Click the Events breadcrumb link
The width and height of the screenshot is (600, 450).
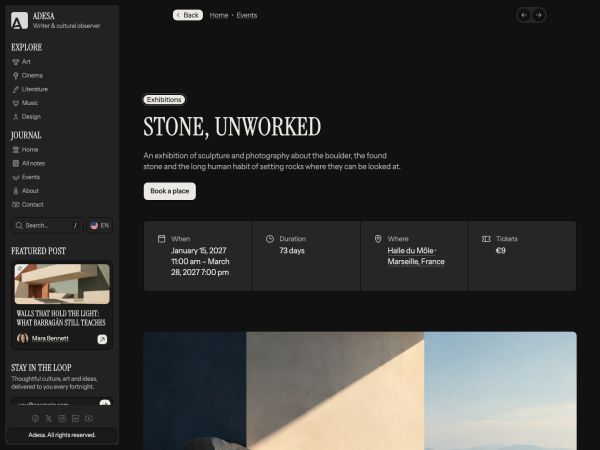(x=247, y=15)
